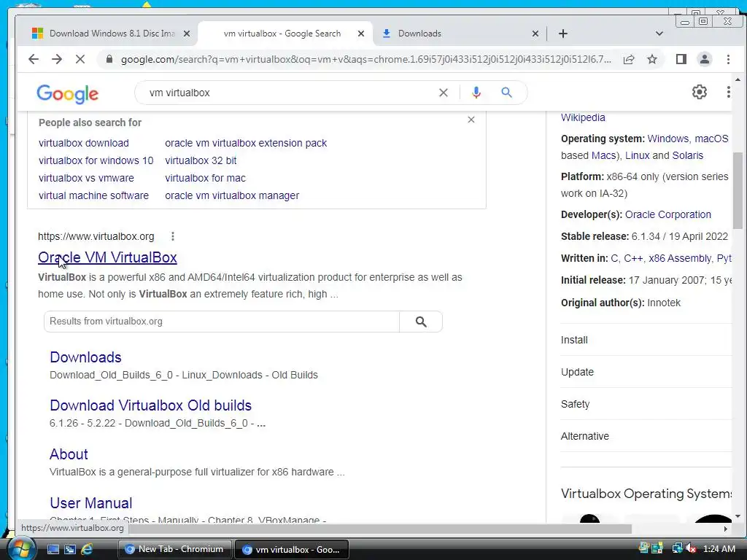The image size is (747, 560).
Task: Open the Google apps three-dot menu
Action: click(728, 92)
